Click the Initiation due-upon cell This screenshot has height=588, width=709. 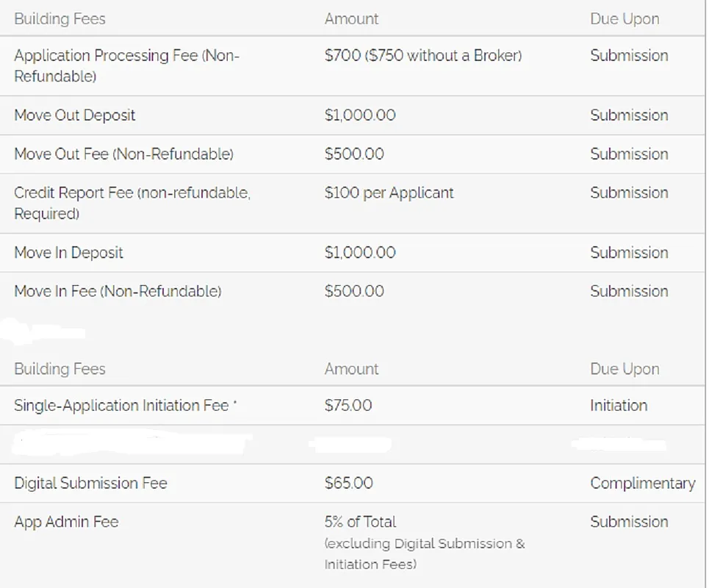click(618, 406)
